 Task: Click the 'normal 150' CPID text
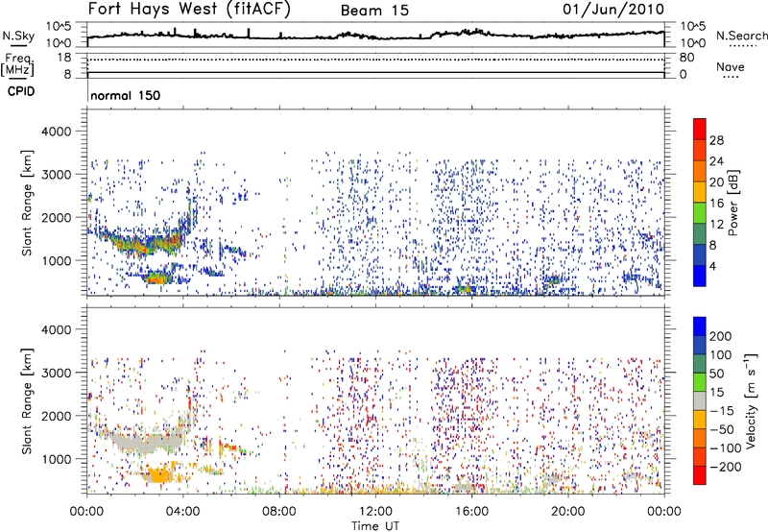pyautogui.click(x=126, y=95)
